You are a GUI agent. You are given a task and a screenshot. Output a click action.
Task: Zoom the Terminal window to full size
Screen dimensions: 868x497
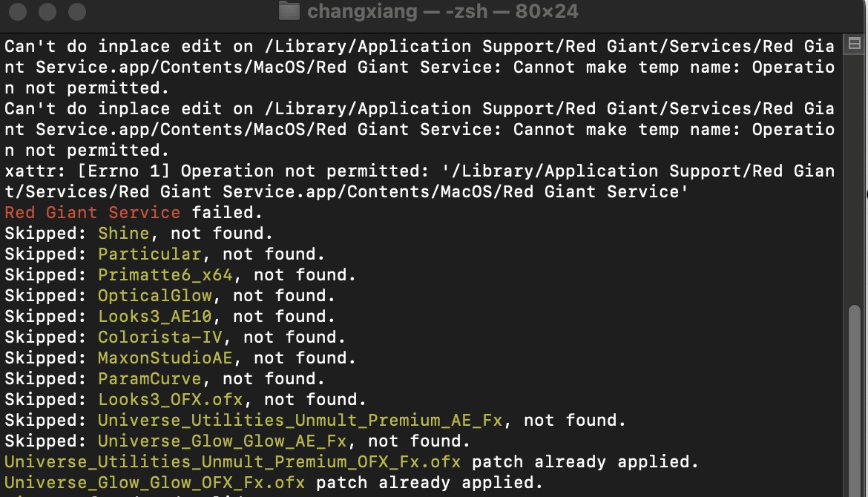pyautogui.click(x=76, y=12)
